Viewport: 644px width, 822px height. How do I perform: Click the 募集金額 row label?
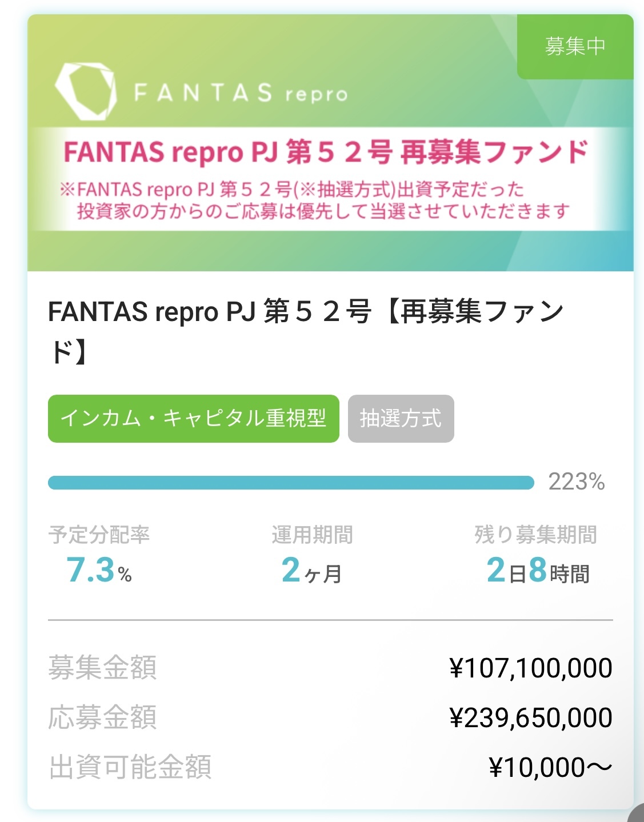pos(102,667)
